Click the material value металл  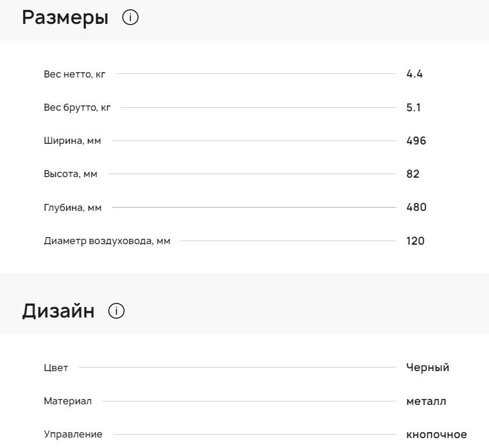[426, 401]
